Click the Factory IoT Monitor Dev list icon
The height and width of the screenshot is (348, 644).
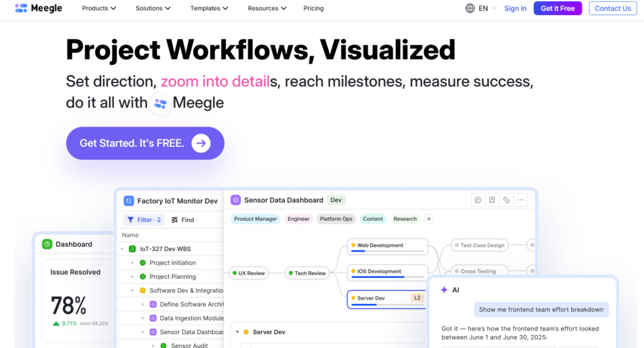tap(128, 201)
